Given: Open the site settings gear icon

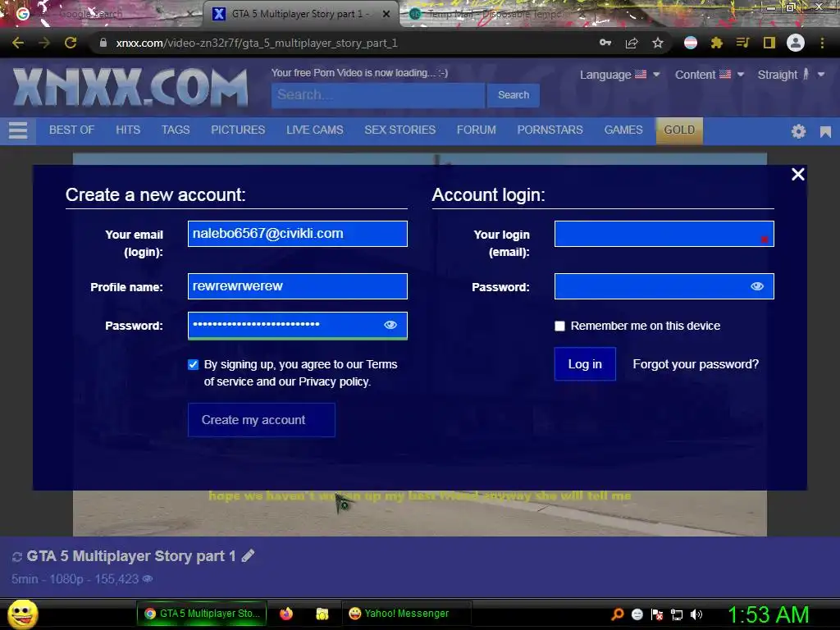Looking at the screenshot, I should pos(798,131).
